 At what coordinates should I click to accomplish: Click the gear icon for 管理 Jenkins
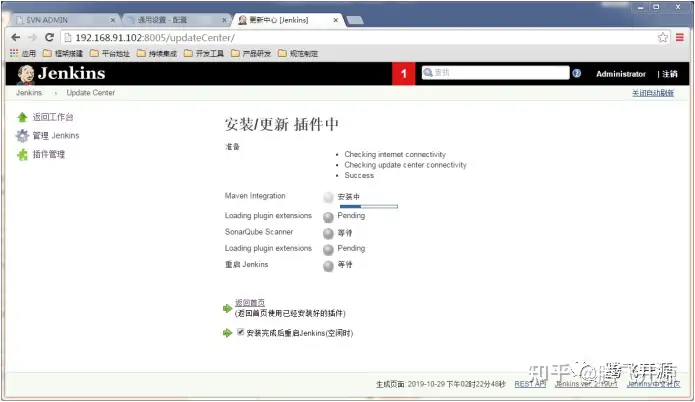coord(22,136)
